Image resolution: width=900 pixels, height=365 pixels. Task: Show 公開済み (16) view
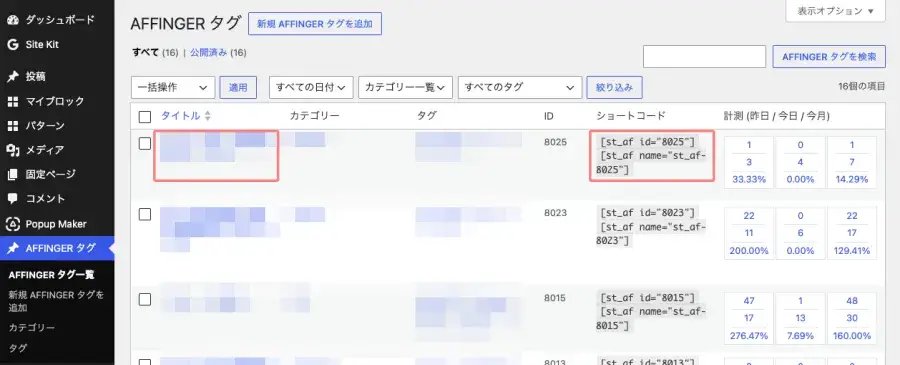(218, 53)
